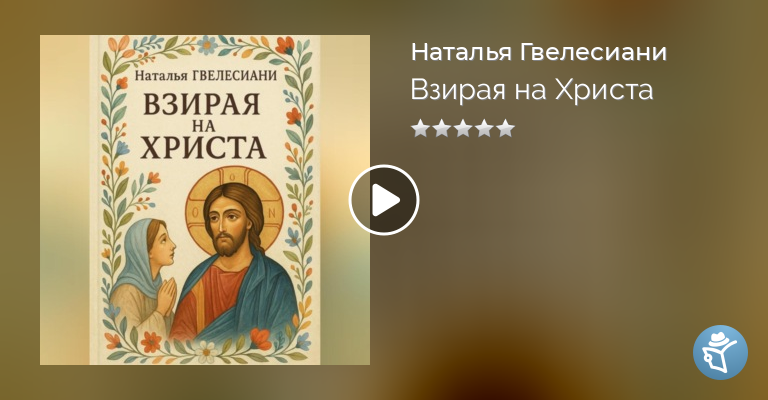This screenshot has width=768, height=400.
Task: Click ХРИСТА word on the book cover
Action: coord(203,147)
